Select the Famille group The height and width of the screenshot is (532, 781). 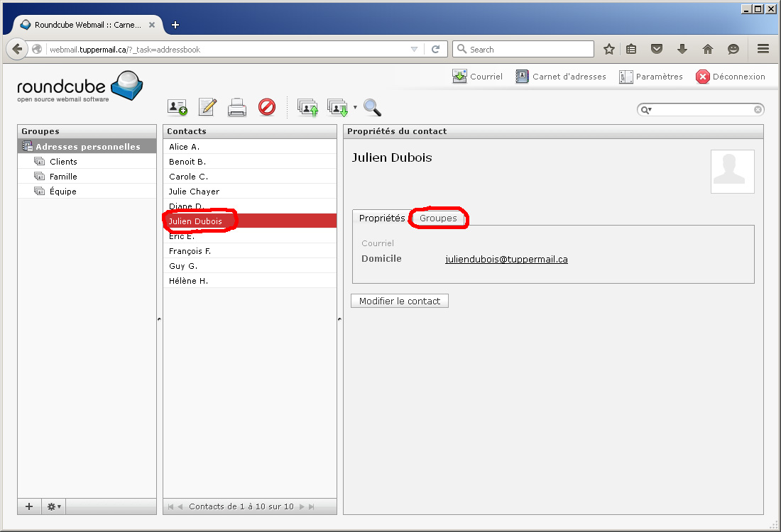tap(63, 177)
